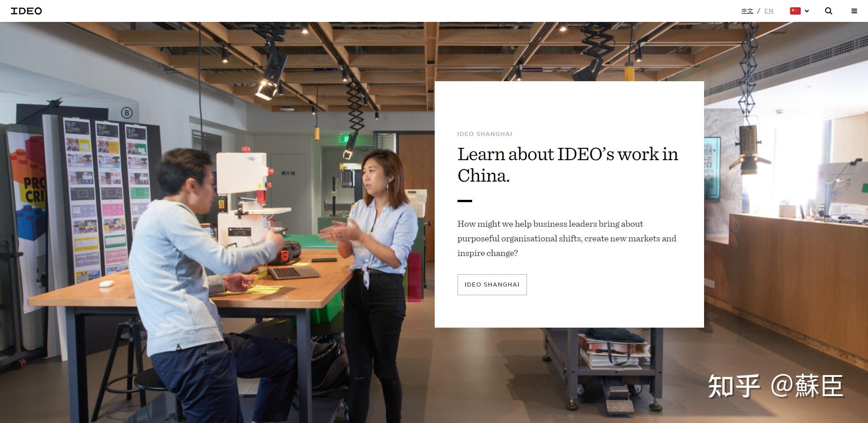This screenshot has width=868, height=423.
Task: Expand the region picker beside the China flag
Action: coord(806,10)
